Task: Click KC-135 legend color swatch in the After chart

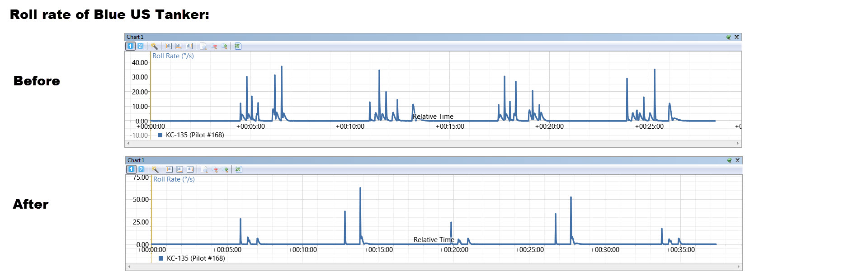Action: (x=161, y=258)
